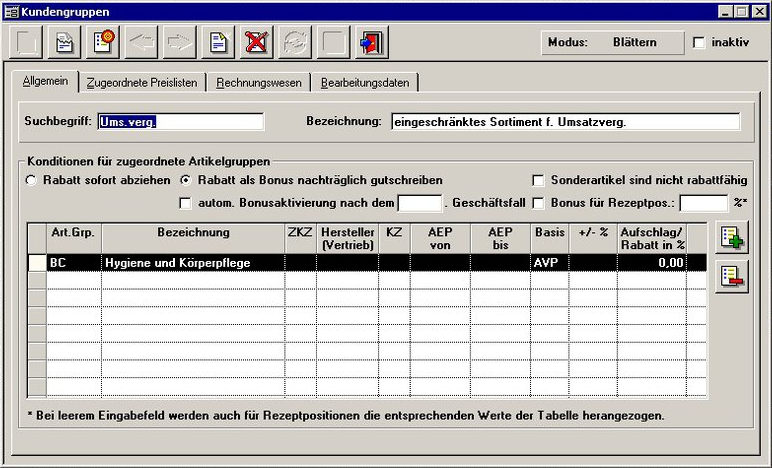
Task: Select Rabatt sofort abziehen option
Action: pyautogui.click(x=31, y=180)
